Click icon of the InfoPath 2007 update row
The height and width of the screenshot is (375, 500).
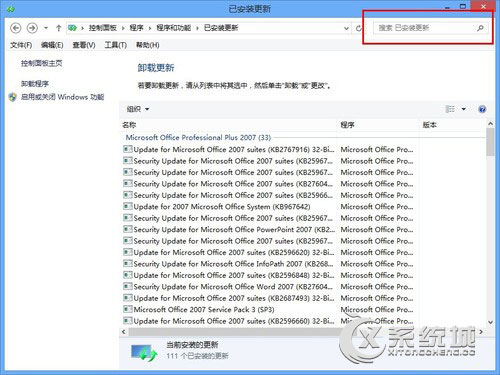point(127,263)
